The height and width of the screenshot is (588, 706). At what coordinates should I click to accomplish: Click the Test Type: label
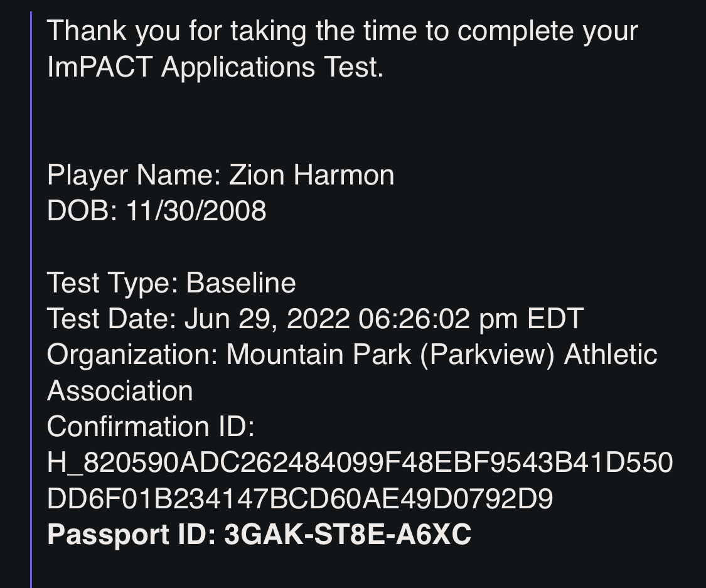tap(112, 283)
